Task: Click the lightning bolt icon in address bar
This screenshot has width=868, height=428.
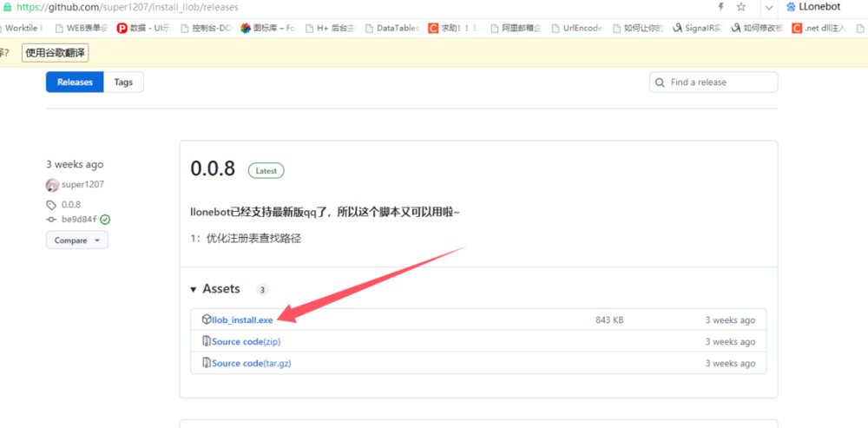Action: (x=720, y=7)
